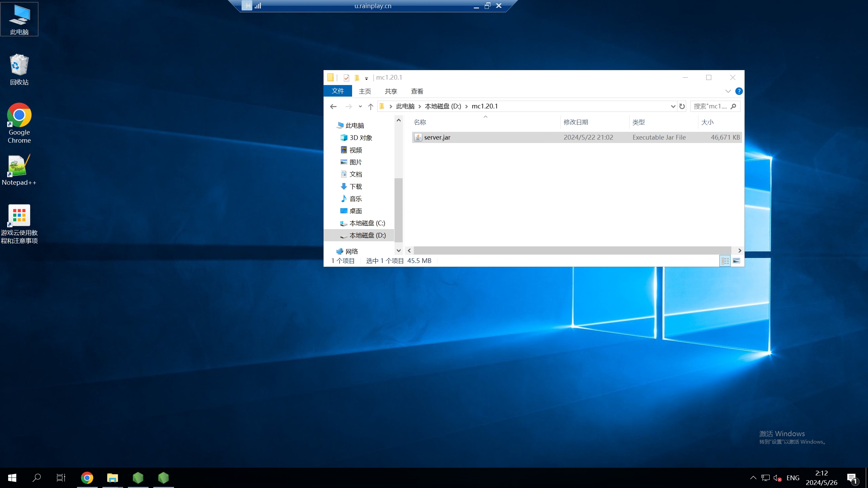
Task: Click the Properties quick access toolbar icon
Action: click(x=346, y=78)
